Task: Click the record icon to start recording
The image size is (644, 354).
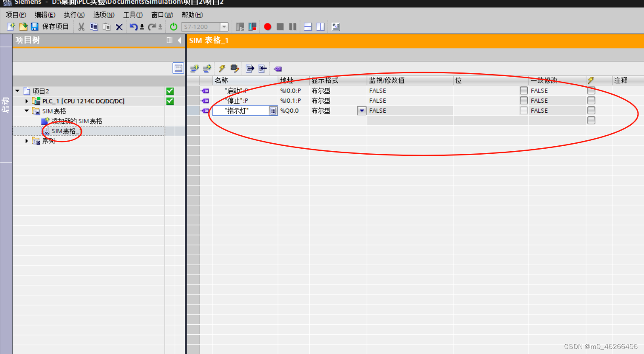Action: click(x=268, y=26)
